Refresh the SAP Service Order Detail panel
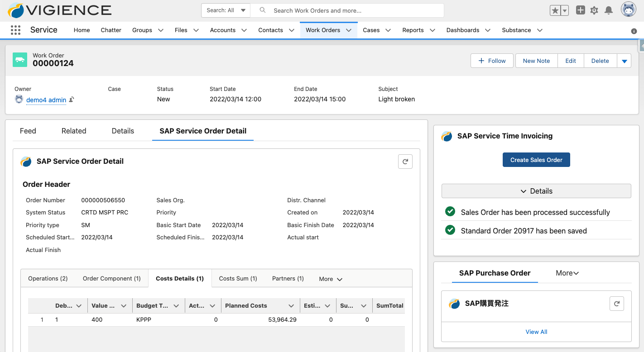The width and height of the screenshot is (644, 352). (x=405, y=162)
